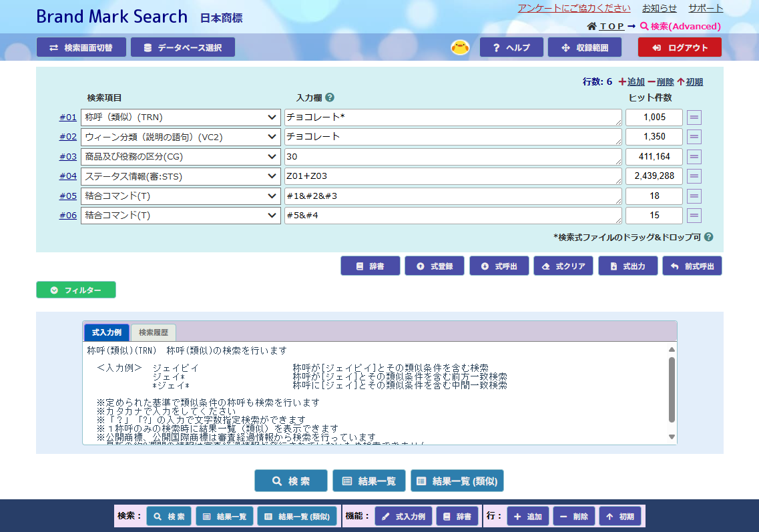The image size is (759, 532).
Task: Click 式出力 to export expression
Action: [627, 266]
